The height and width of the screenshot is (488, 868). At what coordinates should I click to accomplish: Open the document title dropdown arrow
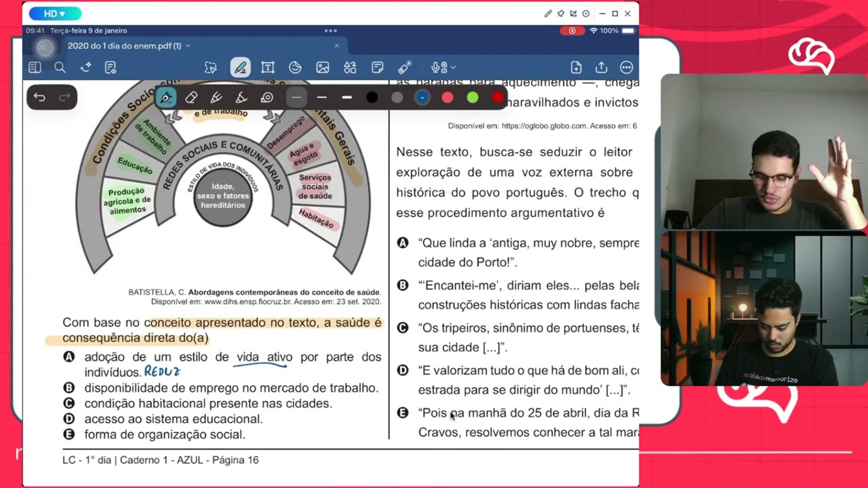pos(188,46)
